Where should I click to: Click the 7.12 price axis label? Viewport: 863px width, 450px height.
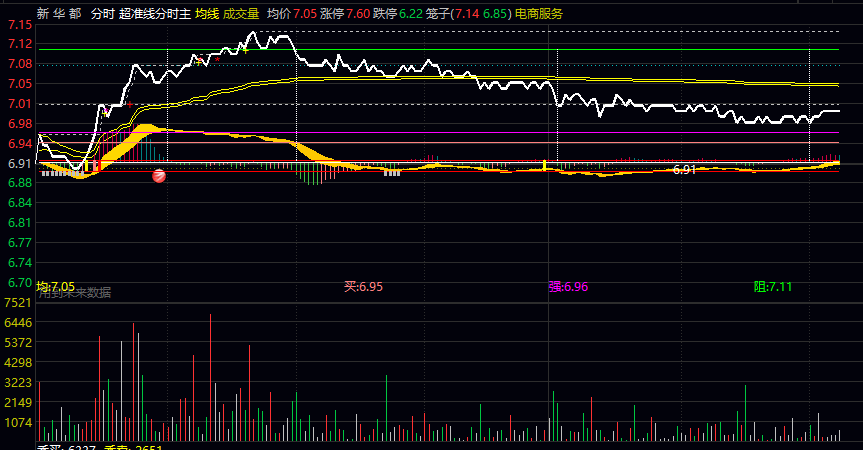(20, 43)
